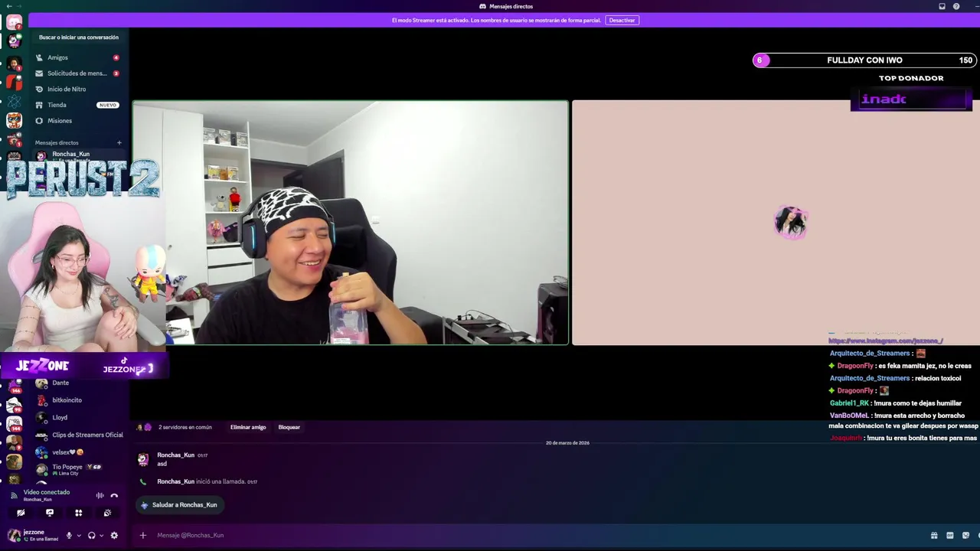
Task: Deafen with the headphones icon
Action: tap(92, 536)
